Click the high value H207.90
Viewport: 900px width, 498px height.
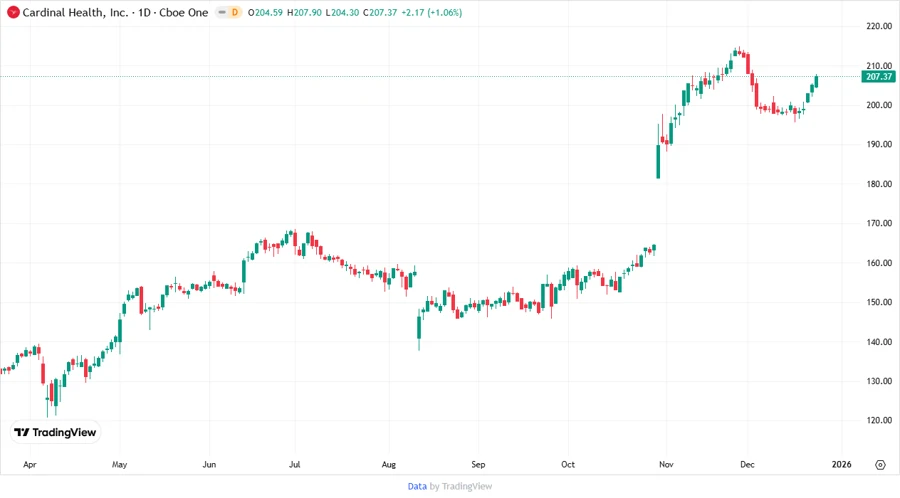point(304,13)
